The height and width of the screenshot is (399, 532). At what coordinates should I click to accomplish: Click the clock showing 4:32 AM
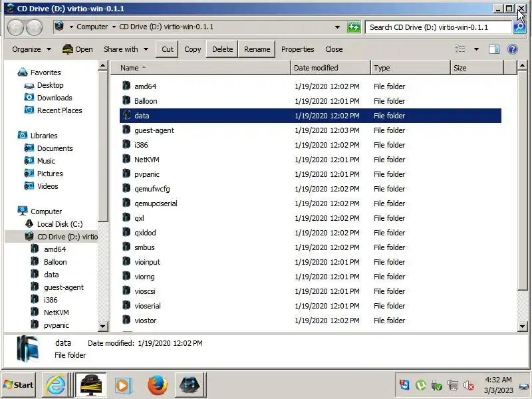click(498, 379)
